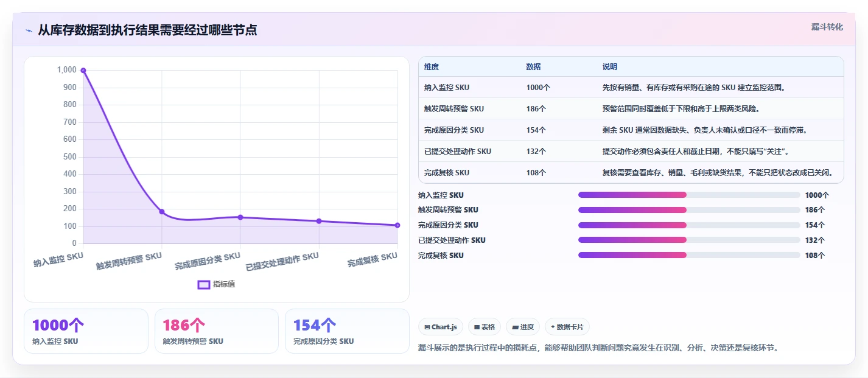Click the chart point at 完成原因分类 SKU
Screen dimensions: 868x378
(240, 217)
